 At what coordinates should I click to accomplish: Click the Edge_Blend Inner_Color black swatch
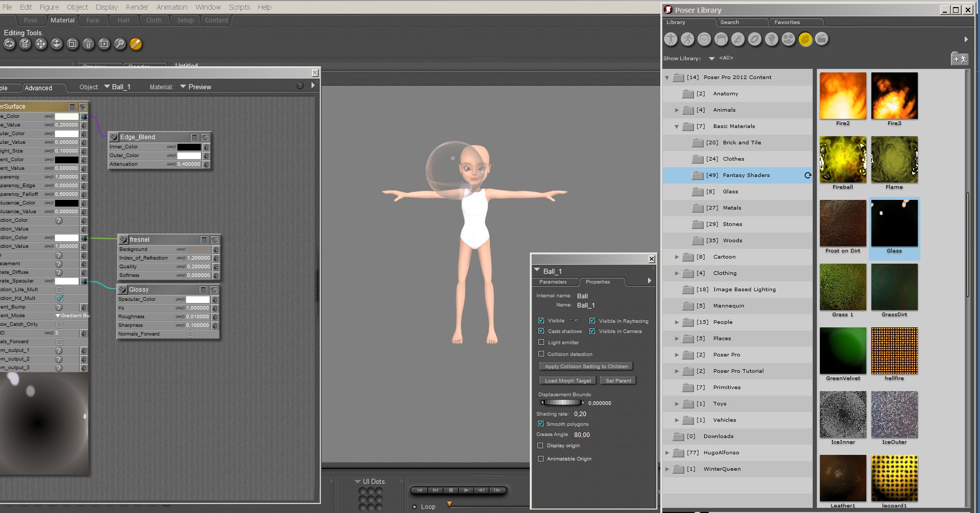189,147
